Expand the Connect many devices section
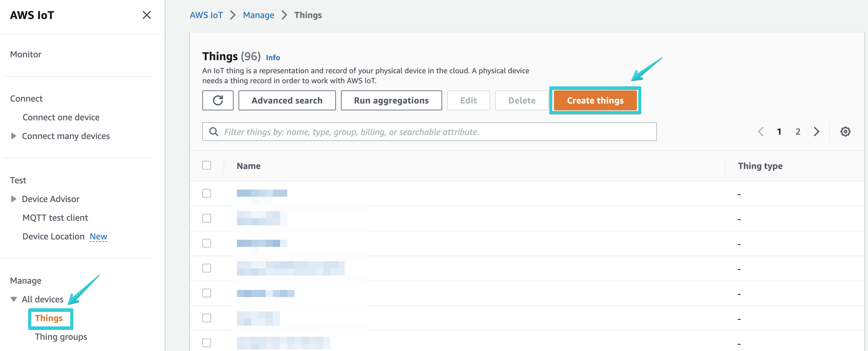 click(13, 136)
